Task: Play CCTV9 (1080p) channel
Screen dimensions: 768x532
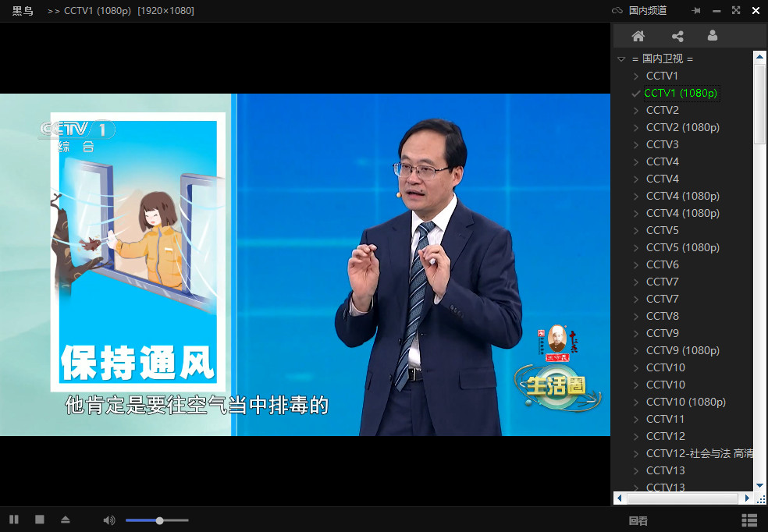Action: coord(683,350)
